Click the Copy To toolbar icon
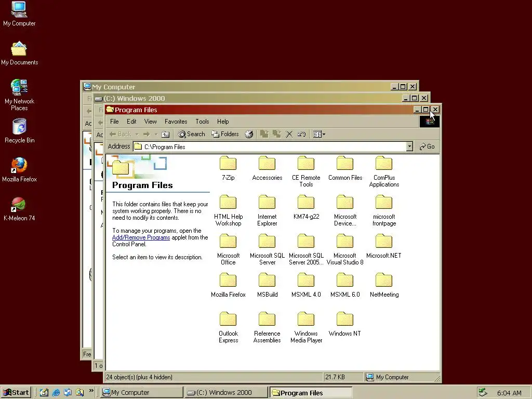 click(x=277, y=135)
